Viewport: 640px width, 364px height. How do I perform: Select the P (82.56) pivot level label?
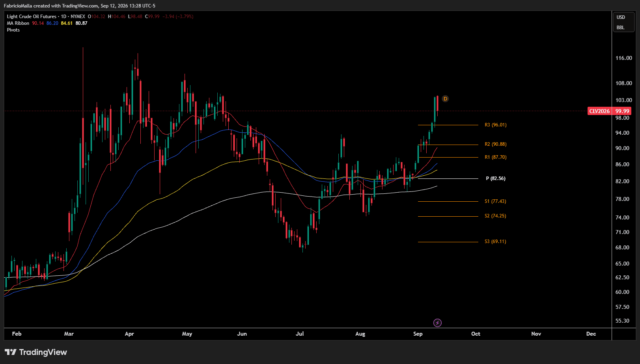tap(496, 178)
